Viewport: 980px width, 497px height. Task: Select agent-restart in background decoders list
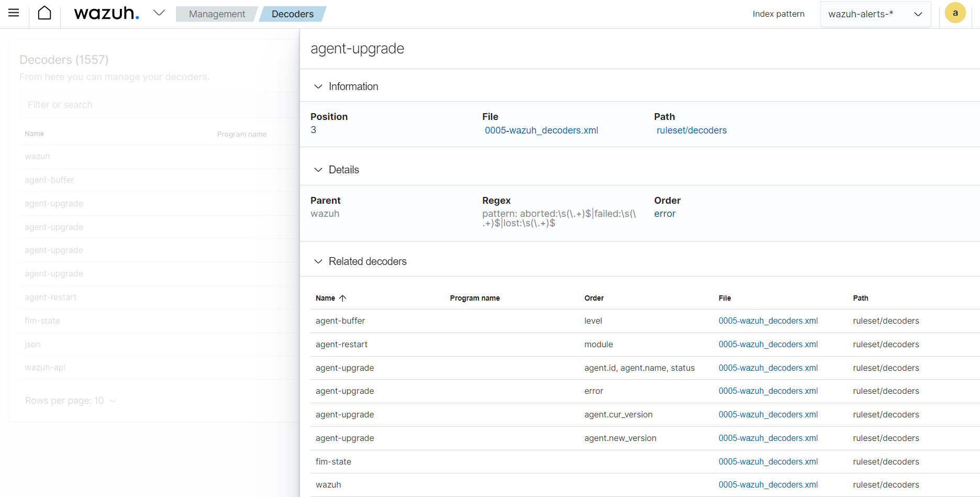click(x=50, y=297)
